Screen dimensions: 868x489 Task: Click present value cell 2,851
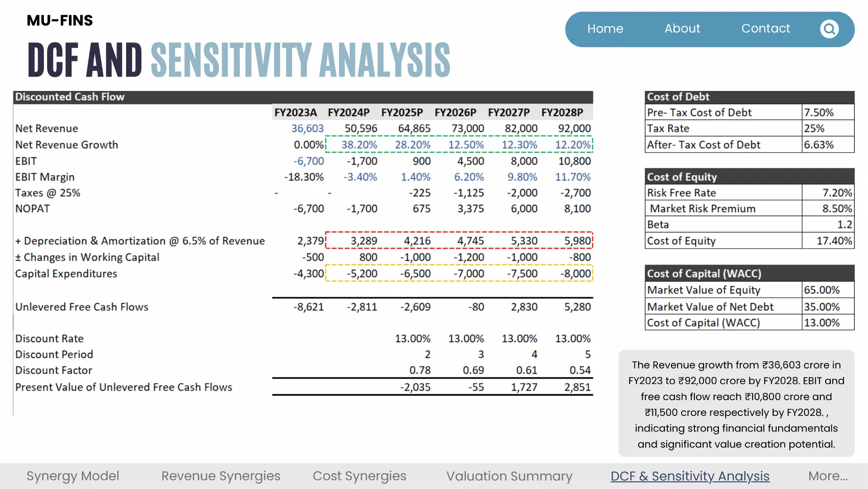(577, 387)
